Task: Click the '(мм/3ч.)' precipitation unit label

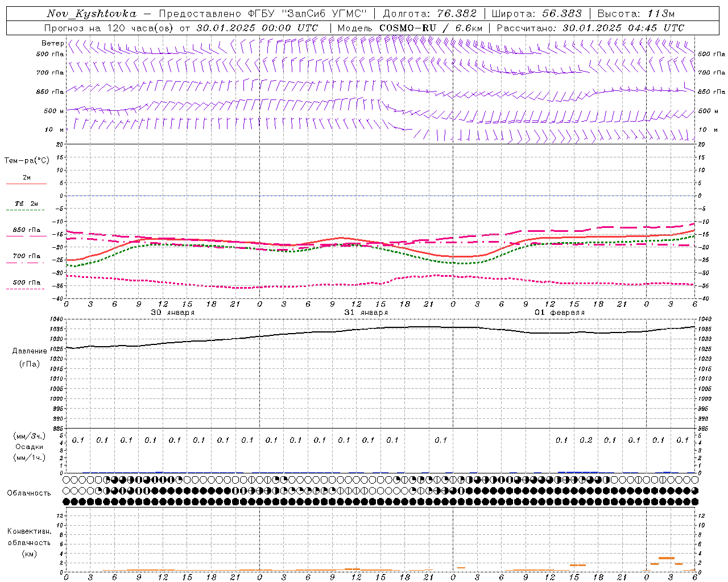Action: coord(28,436)
